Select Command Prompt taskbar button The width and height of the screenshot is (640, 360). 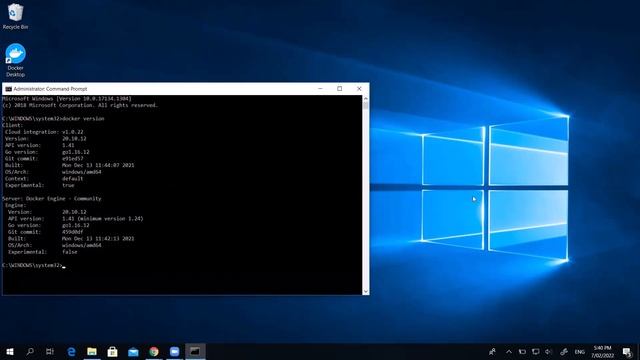click(195, 351)
